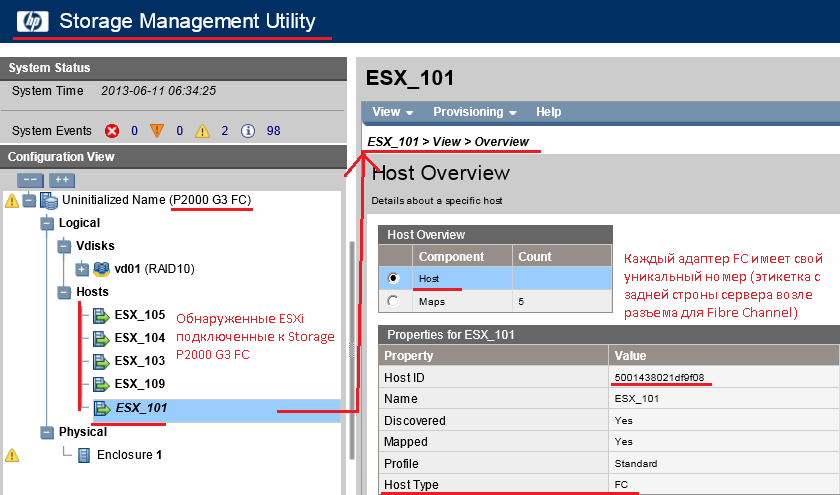This screenshot has width=840, height=495.
Task: Open the Help menu
Action: (549, 112)
